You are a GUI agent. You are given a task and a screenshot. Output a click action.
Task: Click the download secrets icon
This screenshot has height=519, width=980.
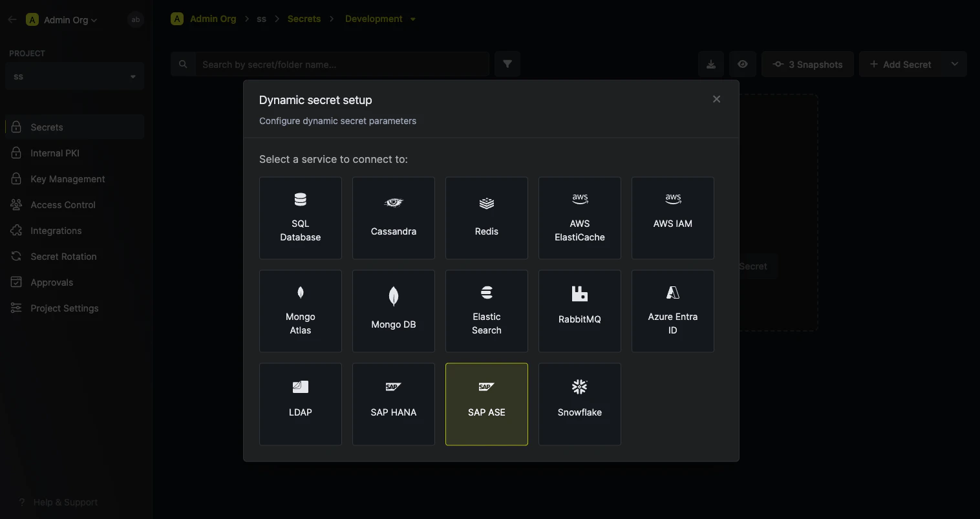(x=711, y=64)
